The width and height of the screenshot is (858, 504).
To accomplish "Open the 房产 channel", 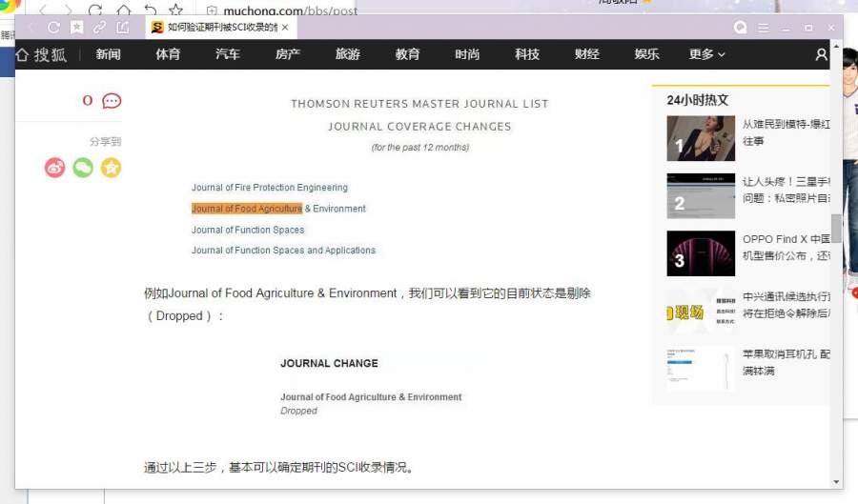I will (x=287, y=54).
